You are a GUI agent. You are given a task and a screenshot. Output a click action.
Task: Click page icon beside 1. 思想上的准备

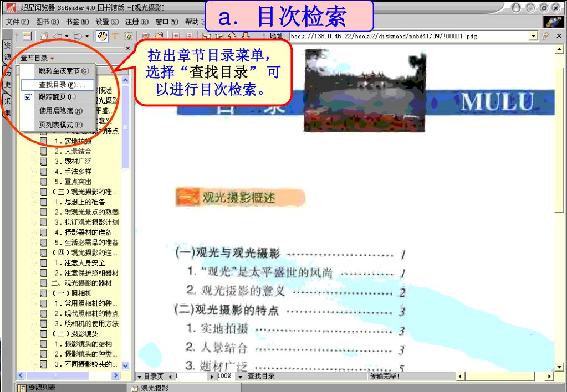pyautogui.click(x=43, y=202)
